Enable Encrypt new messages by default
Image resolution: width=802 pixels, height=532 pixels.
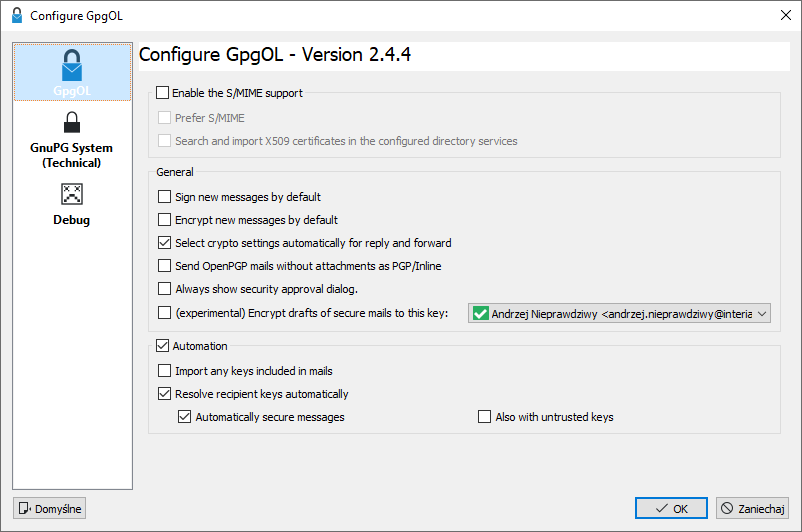(x=164, y=219)
